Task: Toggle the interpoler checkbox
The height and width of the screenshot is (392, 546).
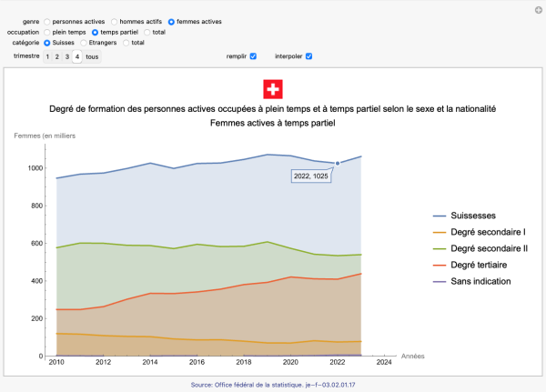Action: [309, 56]
